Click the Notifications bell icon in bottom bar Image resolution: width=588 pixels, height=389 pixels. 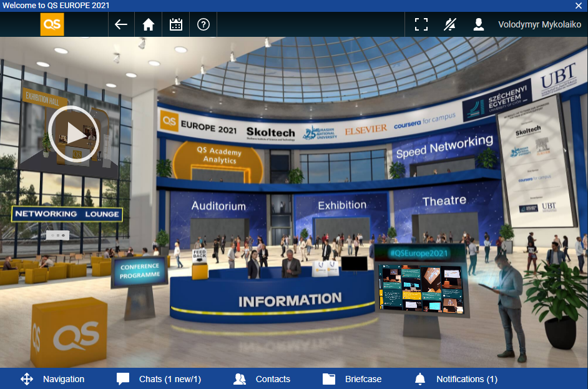[420, 379]
